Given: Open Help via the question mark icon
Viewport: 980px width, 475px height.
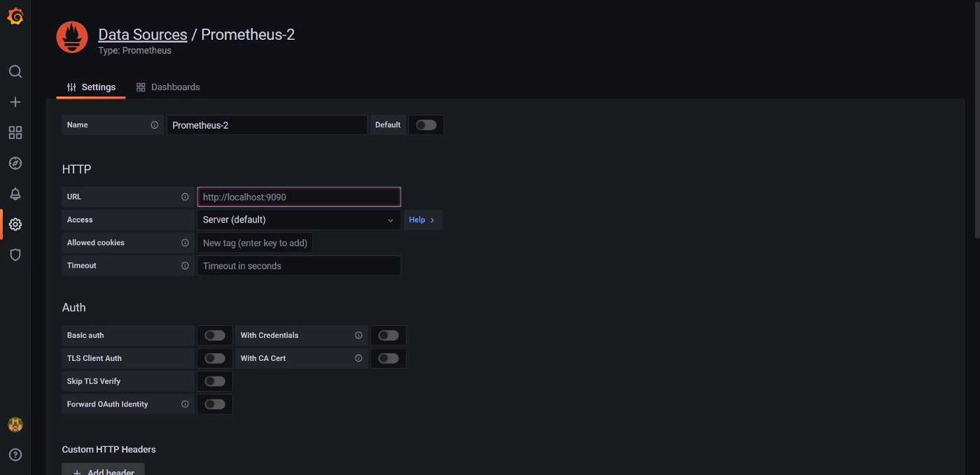Looking at the screenshot, I should click(x=15, y=455).
